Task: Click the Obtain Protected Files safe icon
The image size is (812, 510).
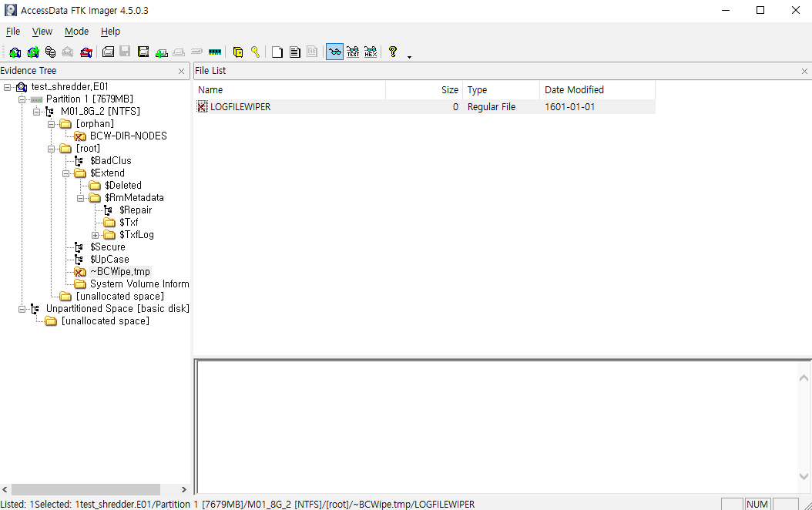Action: [x=238, y=52]
